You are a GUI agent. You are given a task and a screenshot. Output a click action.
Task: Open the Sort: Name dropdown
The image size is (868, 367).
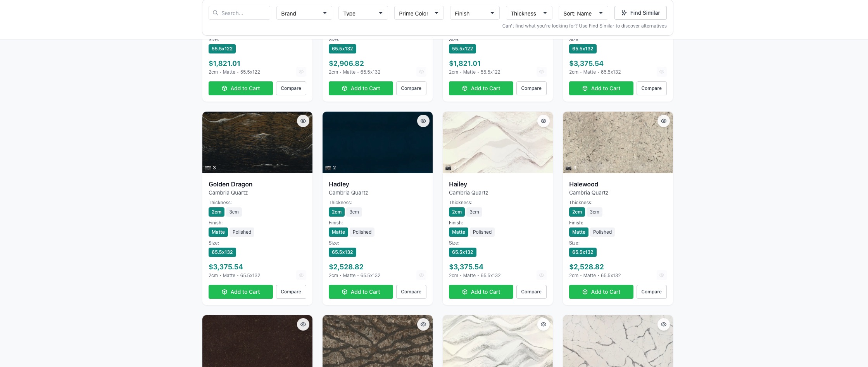[x=583, y=13]
